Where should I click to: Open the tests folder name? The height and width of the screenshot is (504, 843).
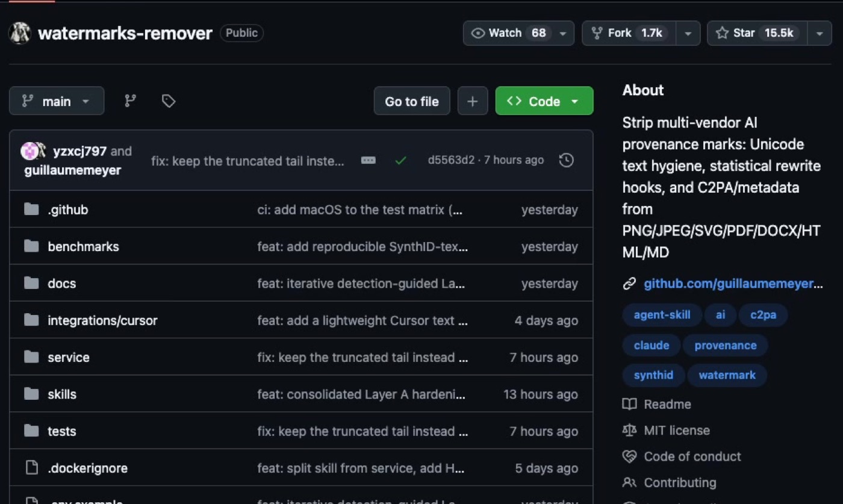61,431
